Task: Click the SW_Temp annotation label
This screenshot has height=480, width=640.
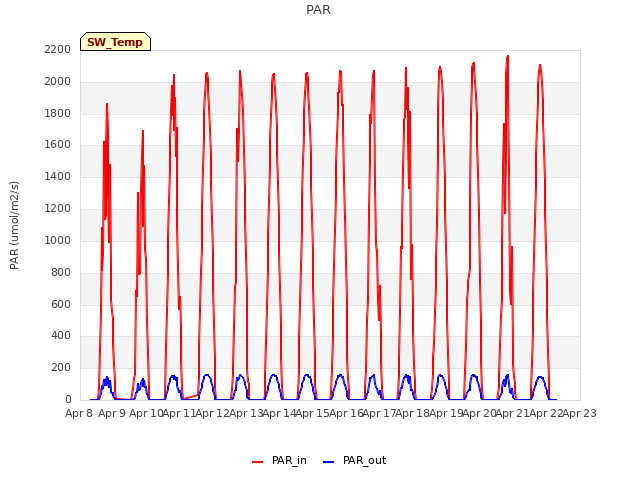Action: point(115,42)
